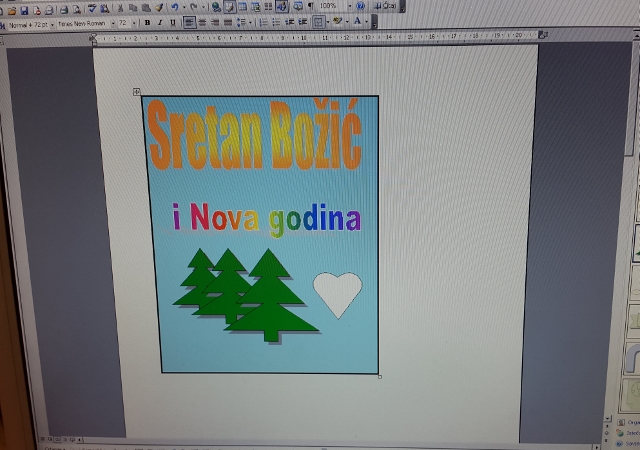Click the vertical scrollbar down arrow

(608, 419)
